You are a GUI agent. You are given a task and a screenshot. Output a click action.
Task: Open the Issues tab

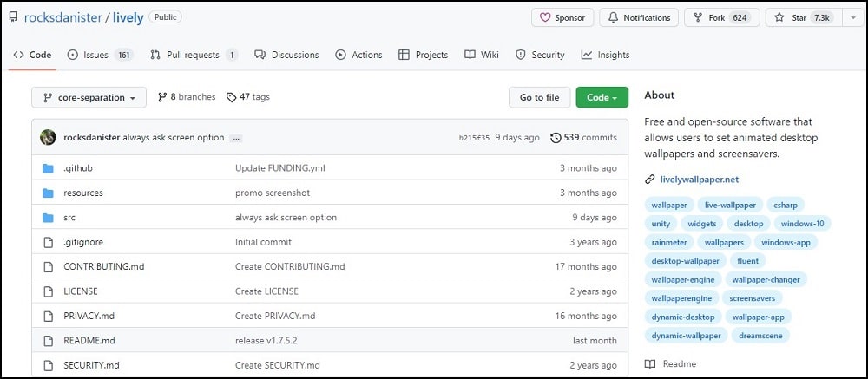pos(100,55)
